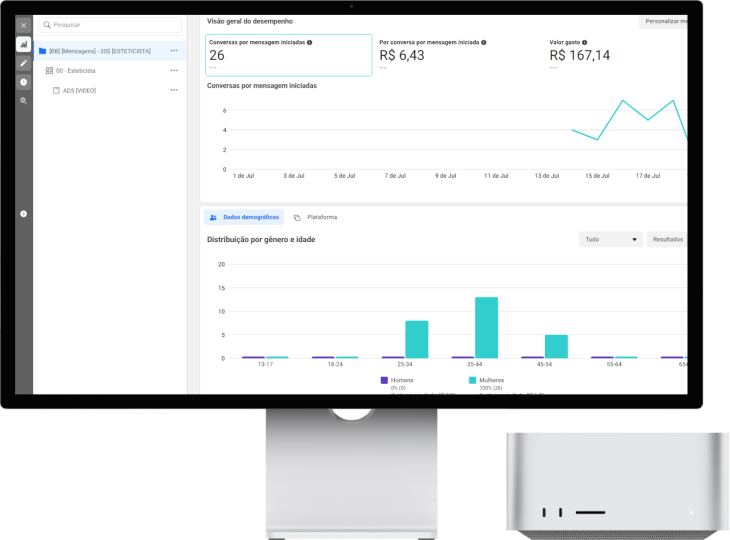This screenshot has height=540, width=730.
Task: Select the AD5 [VIDEO] ad row
Action: 110,90
